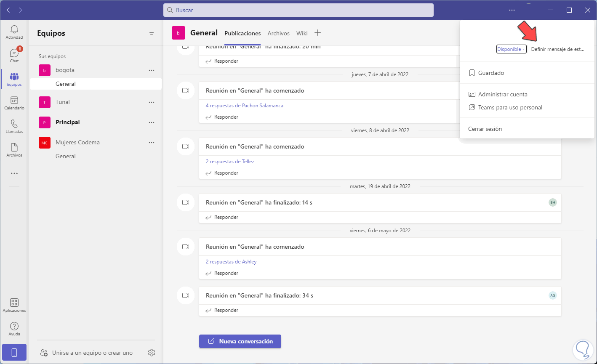Click the filter icon beside Equipos
This screenshot has height=364, width=597.
click(x=152, y=33)
